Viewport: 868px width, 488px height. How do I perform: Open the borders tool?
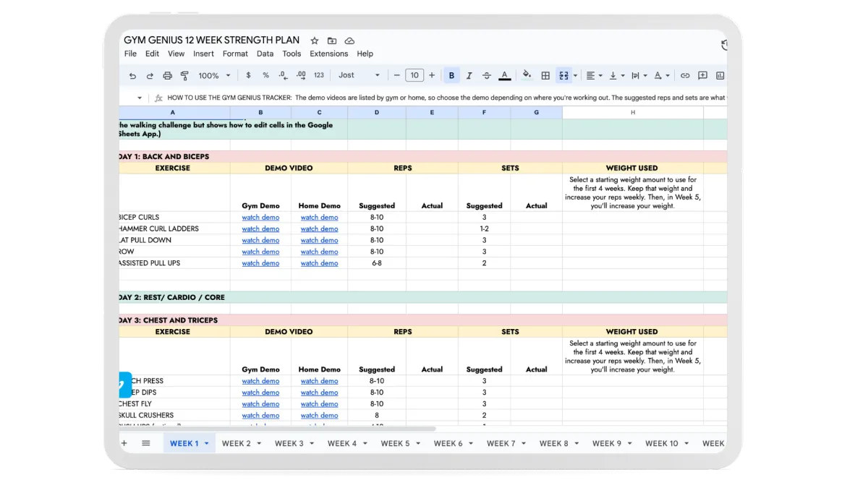[546, 75]
